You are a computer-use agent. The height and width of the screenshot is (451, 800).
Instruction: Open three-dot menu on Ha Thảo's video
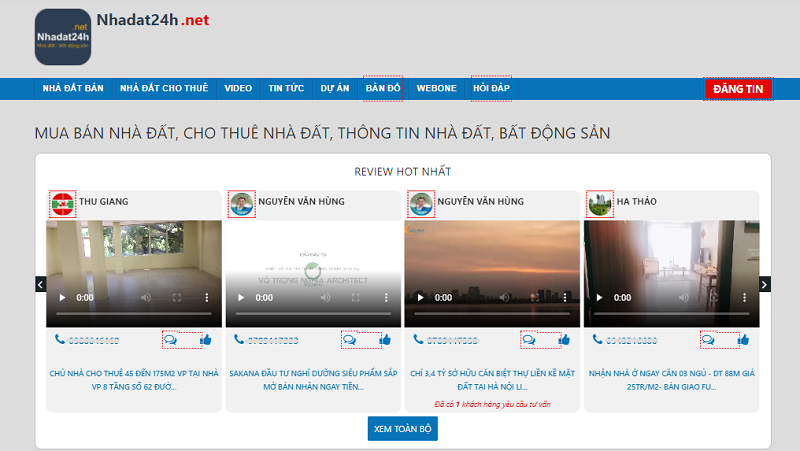(743, 298)
